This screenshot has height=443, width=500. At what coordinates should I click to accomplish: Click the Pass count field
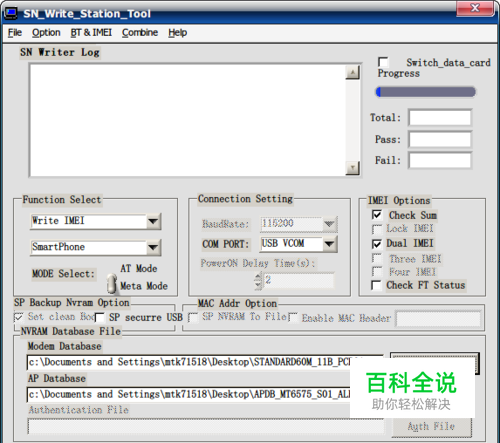pyautogui.click(x=440, y=139)
